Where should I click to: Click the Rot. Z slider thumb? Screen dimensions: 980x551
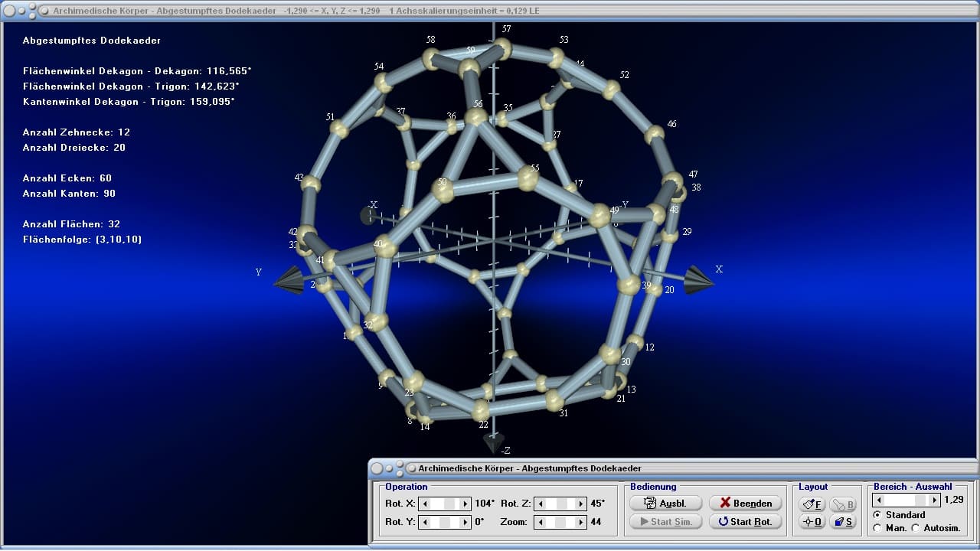pos(563,504)
